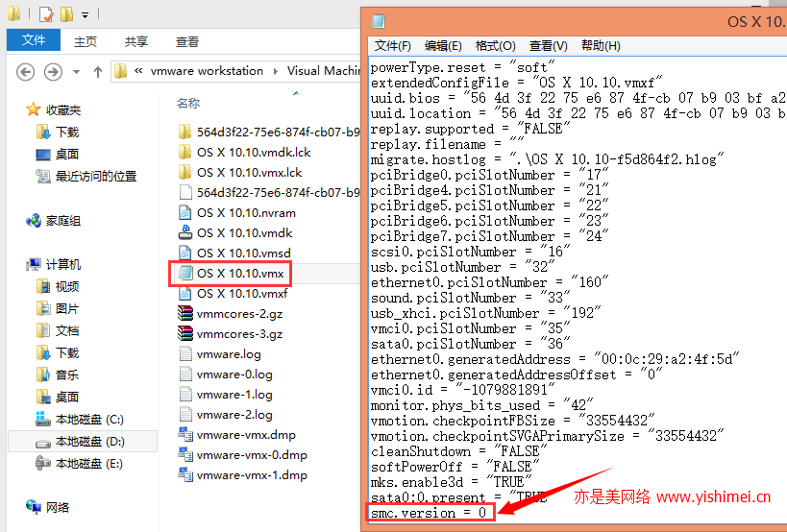
Task: Click Explorer window folder icon in title bar
Action: [x=14, y=13]
